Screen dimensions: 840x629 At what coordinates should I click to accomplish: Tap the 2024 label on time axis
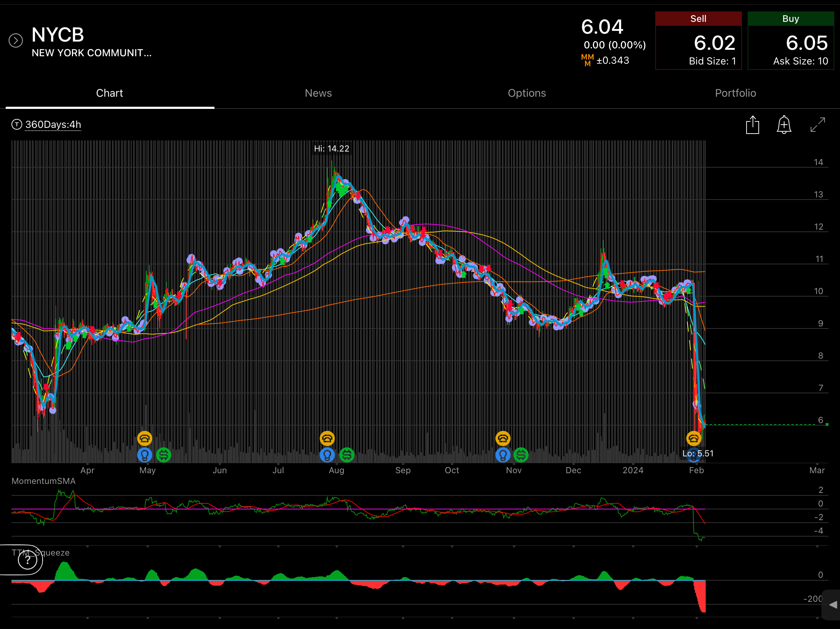(633, 470)
